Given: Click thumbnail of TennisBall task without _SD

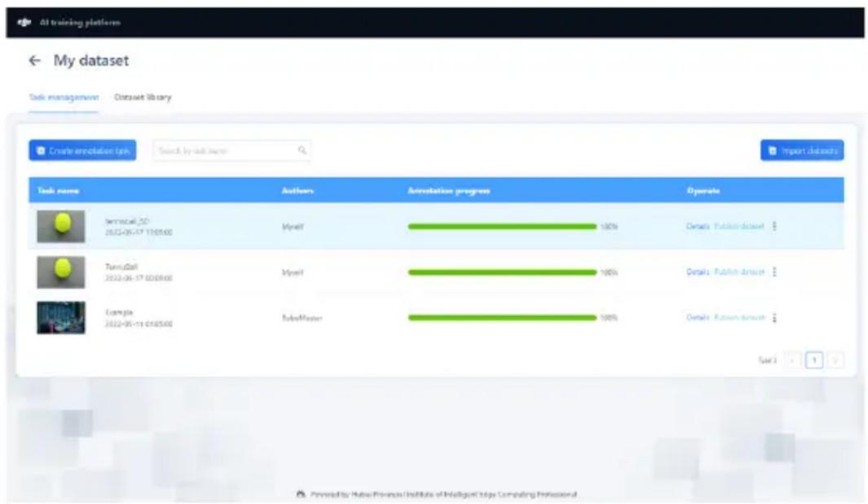Looking at the screenshot, I should (x=61, y=272).
